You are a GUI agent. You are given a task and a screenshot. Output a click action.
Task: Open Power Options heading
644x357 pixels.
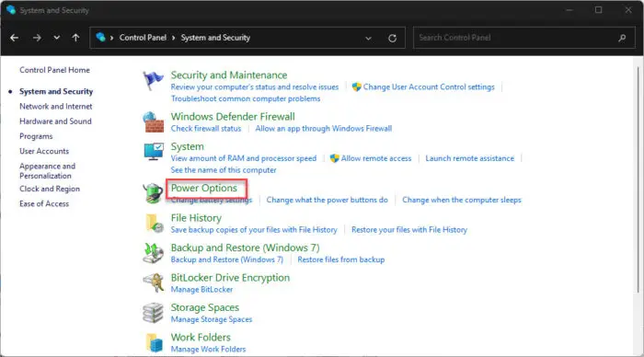(204, 188)
